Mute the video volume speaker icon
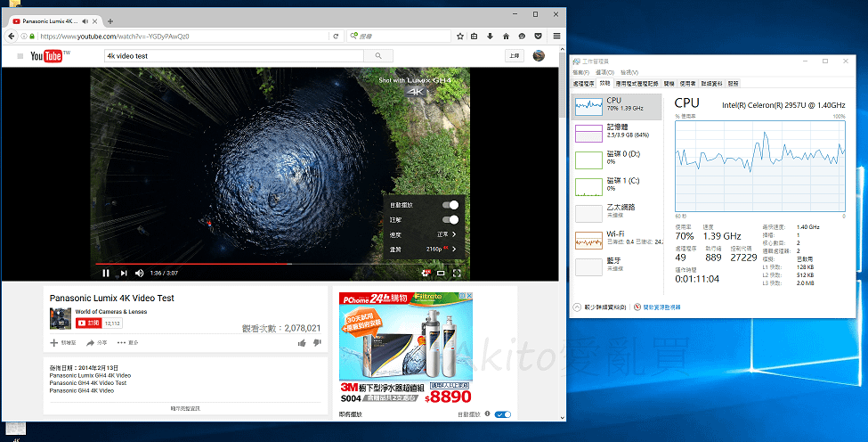 pos(140,273)
